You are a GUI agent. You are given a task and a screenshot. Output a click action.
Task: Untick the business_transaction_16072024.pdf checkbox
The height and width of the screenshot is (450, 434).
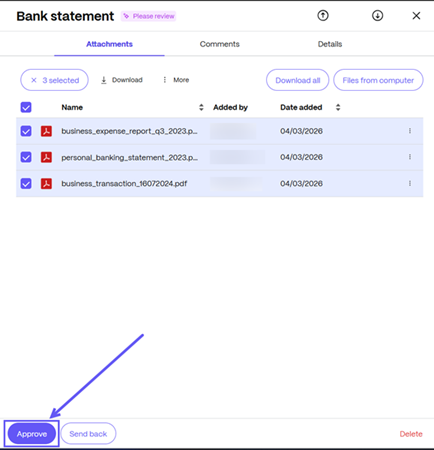point(26,183)
